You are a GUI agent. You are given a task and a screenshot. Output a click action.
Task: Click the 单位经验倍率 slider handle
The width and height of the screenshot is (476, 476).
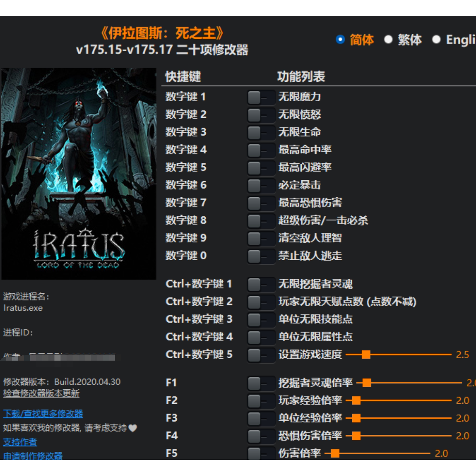(x=356, y=418)
